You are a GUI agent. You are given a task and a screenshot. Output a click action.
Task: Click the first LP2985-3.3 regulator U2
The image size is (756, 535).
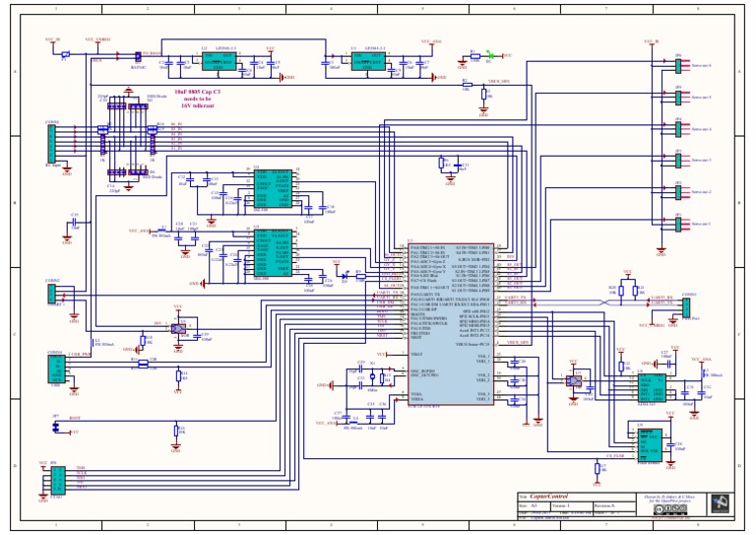[x=219, y=61]
